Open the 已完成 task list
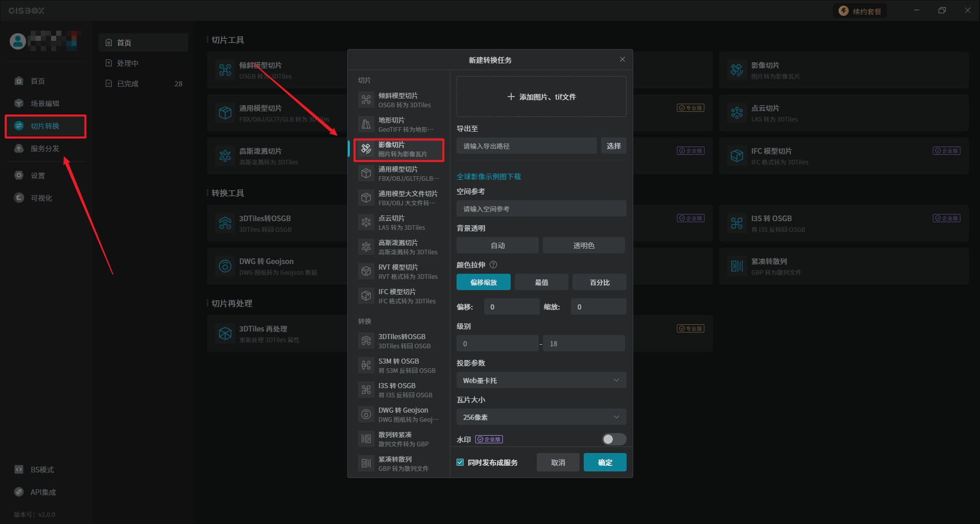The height and width of the screenshot is (524, 980). click(x=128, y=83)
